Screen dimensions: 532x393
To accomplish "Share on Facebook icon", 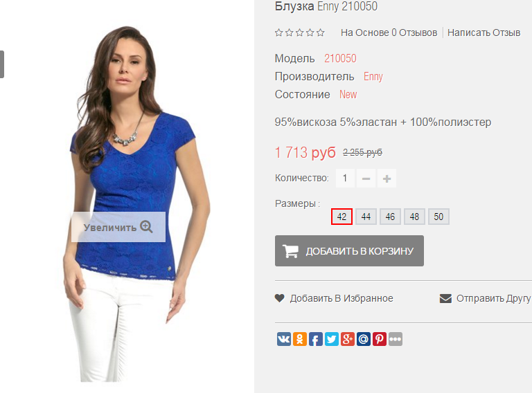I will click(316, 339).
